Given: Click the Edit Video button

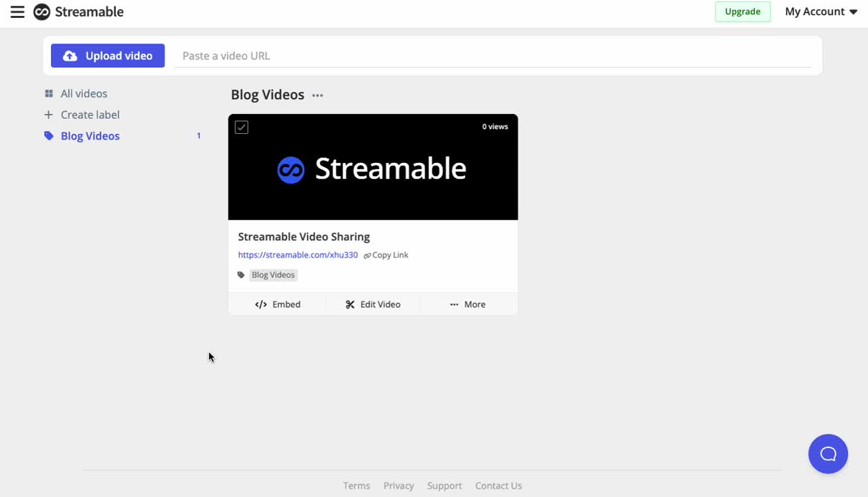Looking at the screenshot, I should 373,304.
